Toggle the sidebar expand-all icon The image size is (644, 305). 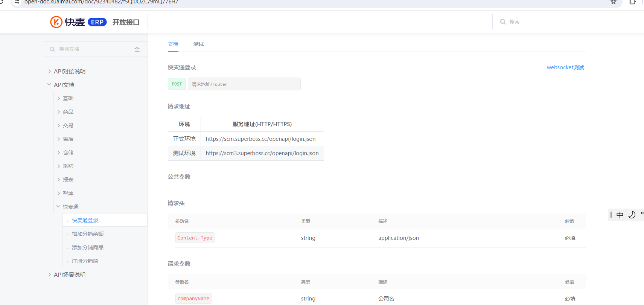tap(137, 49)
